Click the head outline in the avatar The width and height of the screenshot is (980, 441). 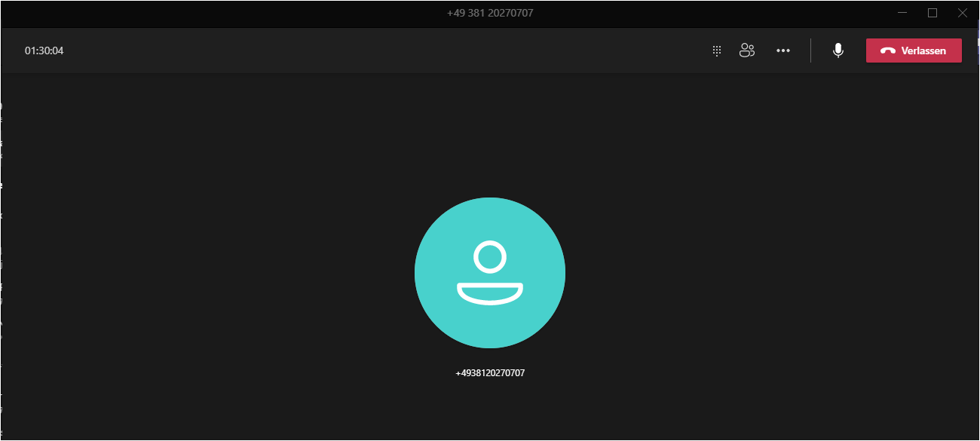click(x=489, y=257)
